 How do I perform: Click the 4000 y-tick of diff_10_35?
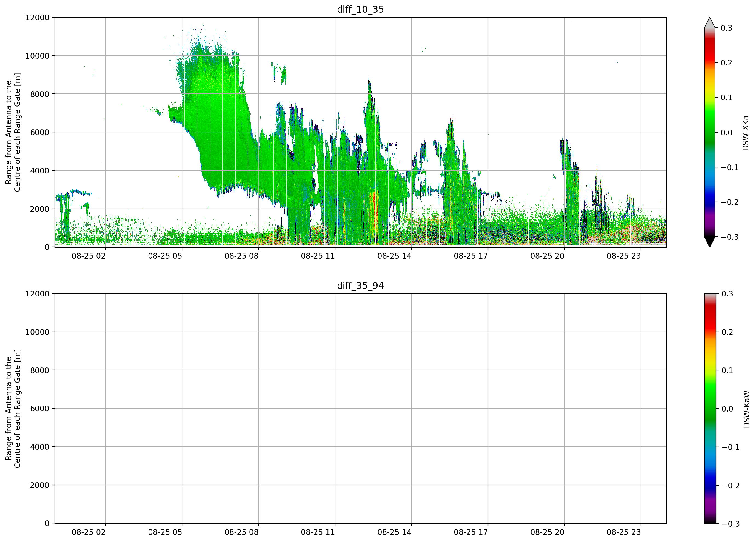coord(40,171)
